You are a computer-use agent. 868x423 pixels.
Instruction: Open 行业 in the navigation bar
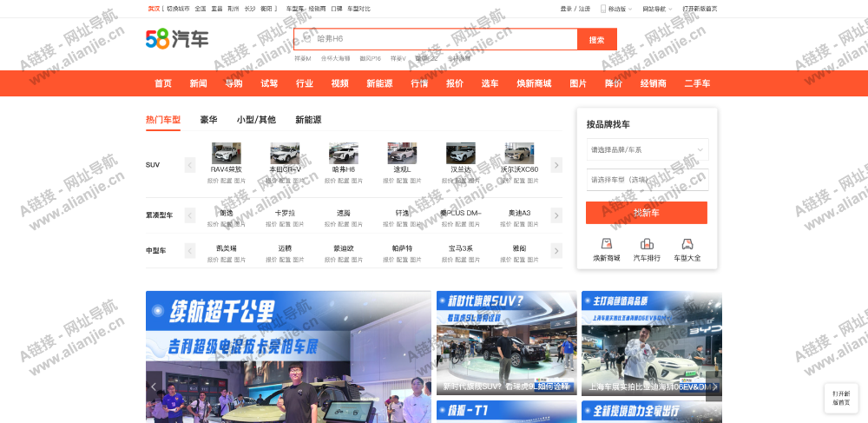(305, 83)
